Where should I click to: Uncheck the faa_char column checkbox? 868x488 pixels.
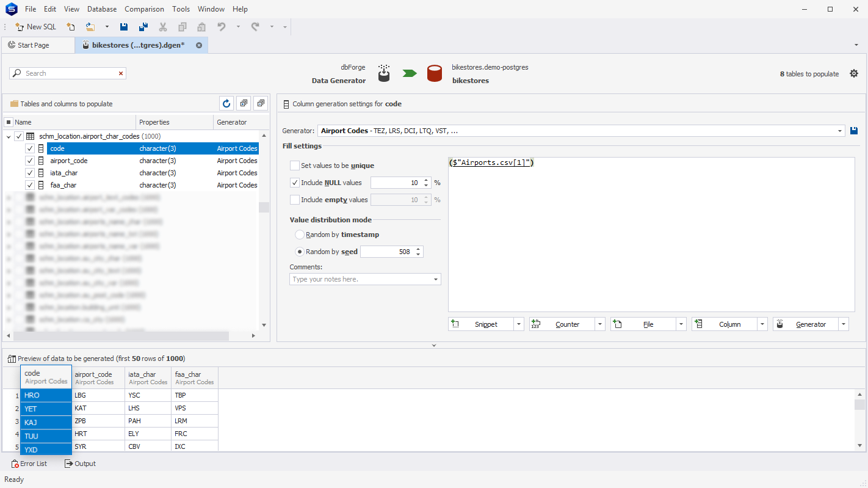click(x=30, y=185)
